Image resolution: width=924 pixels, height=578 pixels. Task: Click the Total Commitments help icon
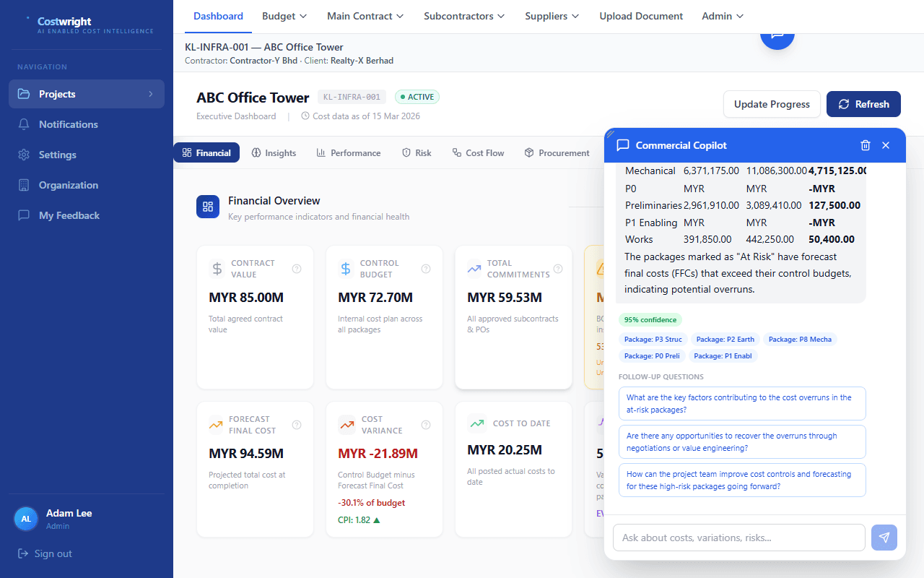click(557, 269)
